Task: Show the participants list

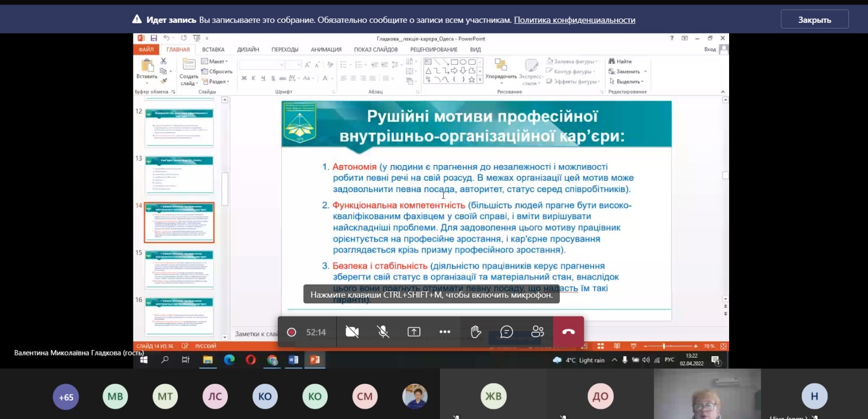Action: coord(538,332)
